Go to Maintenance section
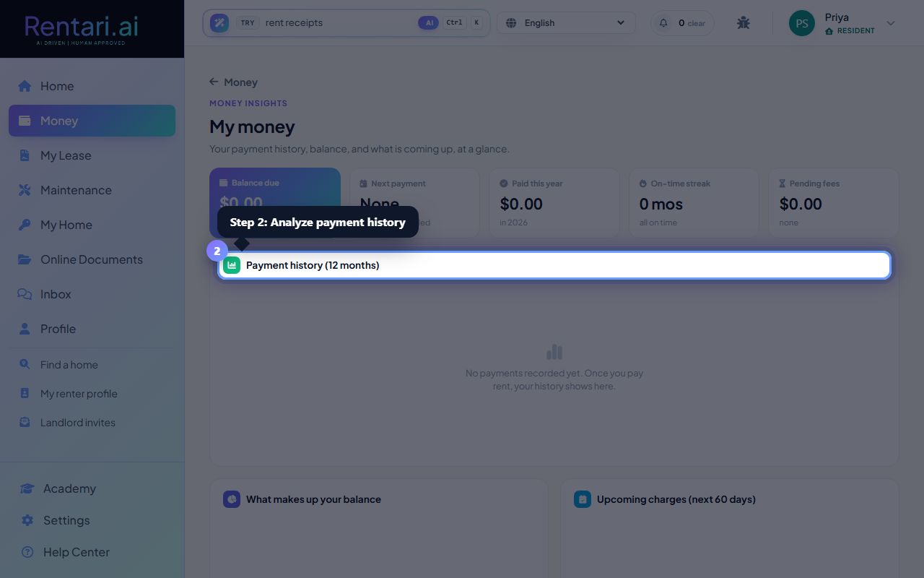This screenshot has width=924, height=578. [x=92, y=190]
